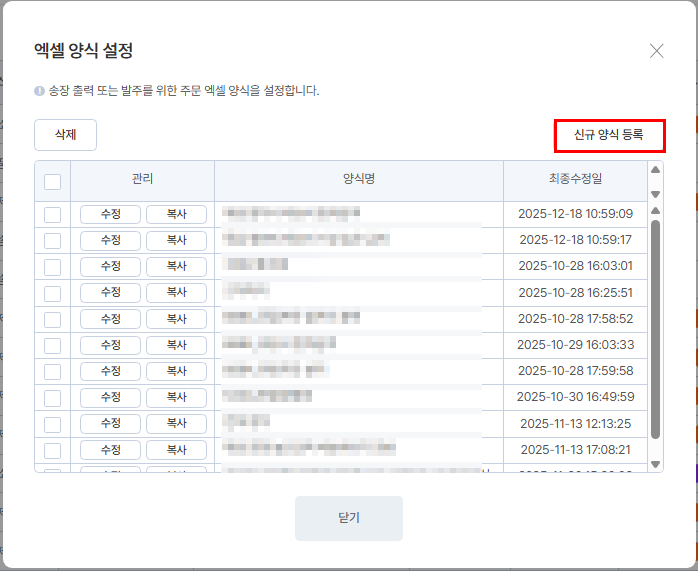Check the row dated 2025-10-28 17:58:52
The width and height of the screenshot is (698, 571).
coord(53,320)
